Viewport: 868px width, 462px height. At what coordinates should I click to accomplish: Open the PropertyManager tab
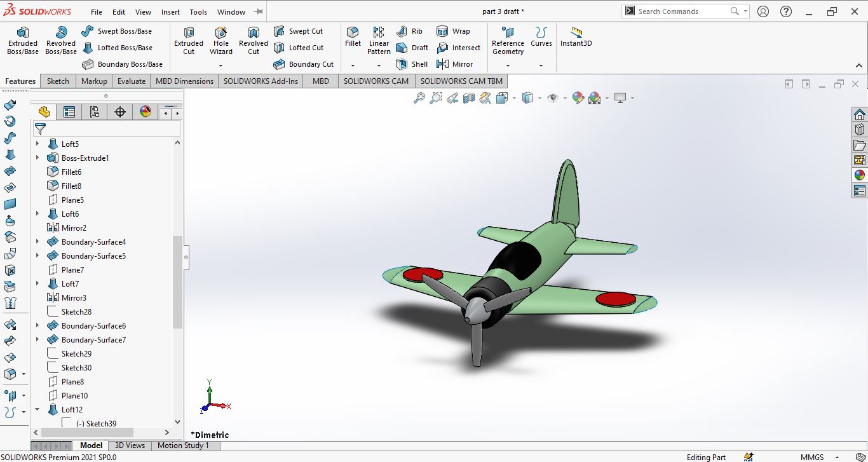coord(69,112)
